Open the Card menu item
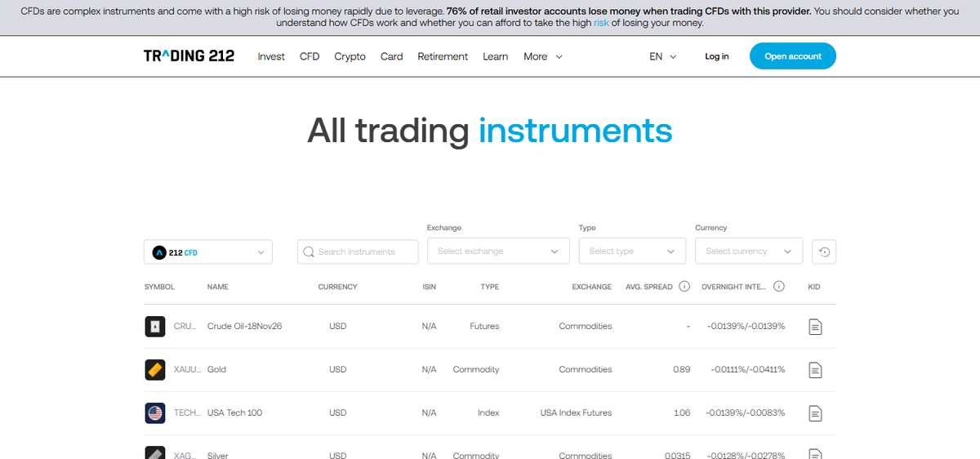The image size is (980, 459). coord(391,56)
